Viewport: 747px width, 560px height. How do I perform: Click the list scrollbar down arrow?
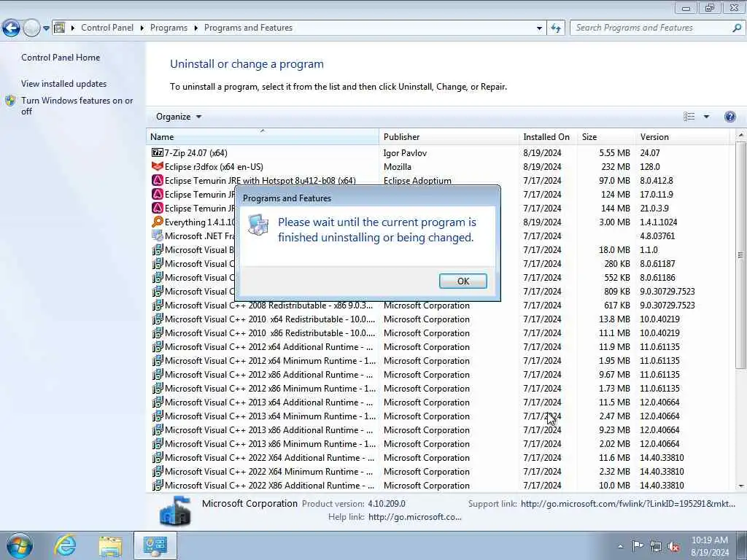tap(741, 486)
